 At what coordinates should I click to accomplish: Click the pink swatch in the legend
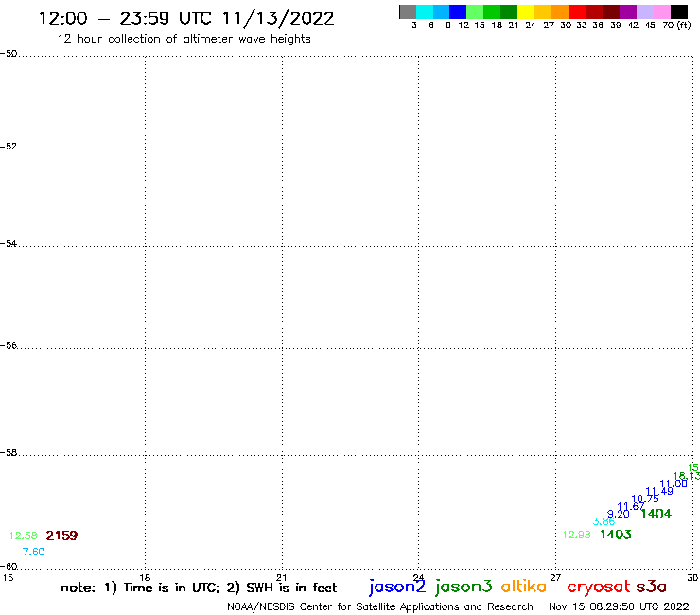[x=662, y=11]
